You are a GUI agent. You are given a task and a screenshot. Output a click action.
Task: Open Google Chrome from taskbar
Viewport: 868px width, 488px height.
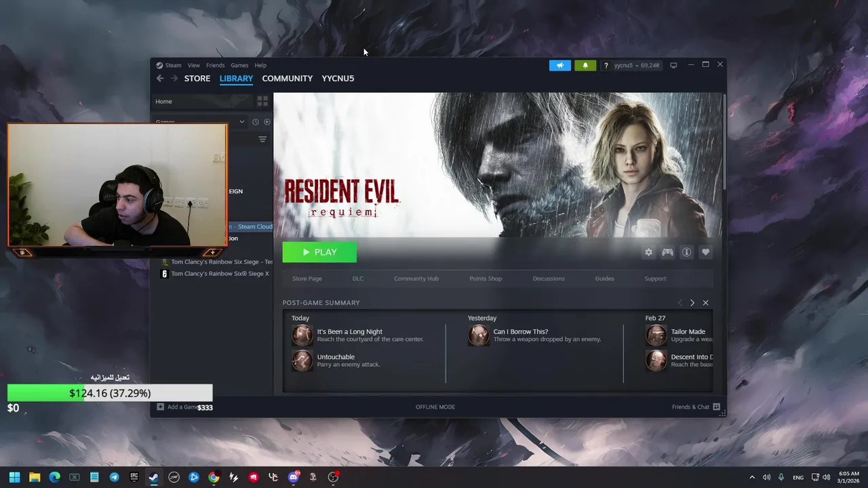[x=214, y=477]
